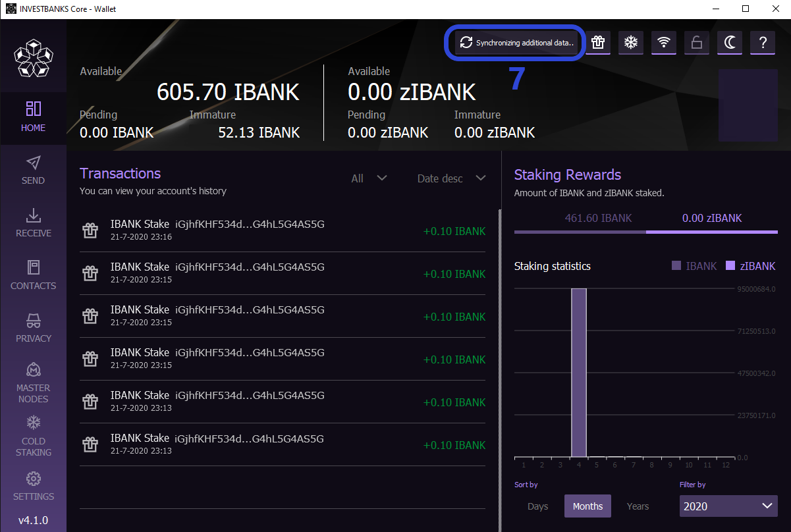Open the PRIVACY section

pos(33,329)
